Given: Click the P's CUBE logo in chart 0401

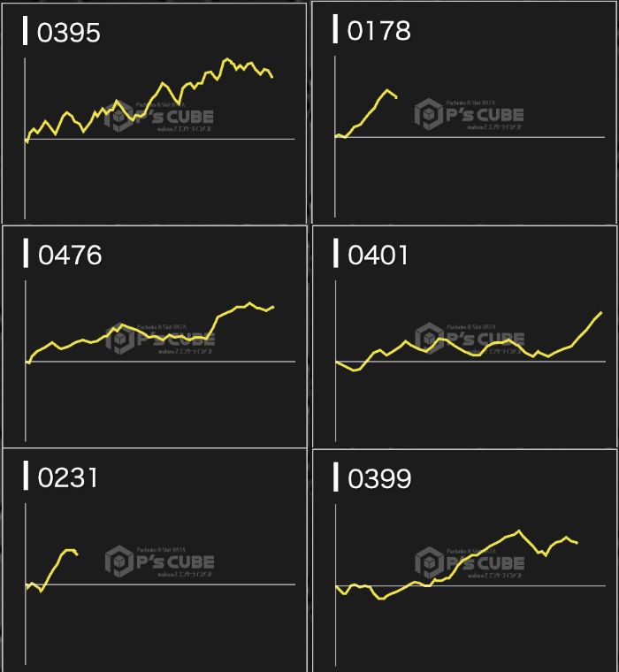Looking at the screenshot, I should coord(470,339).
